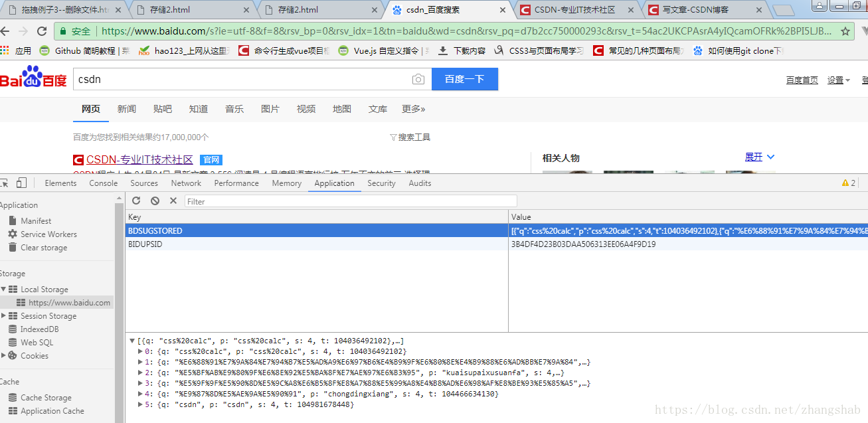This screenshot has height=423, width=868.
Task: Click the 百度一下 search button
Action: tap(465, 79)
